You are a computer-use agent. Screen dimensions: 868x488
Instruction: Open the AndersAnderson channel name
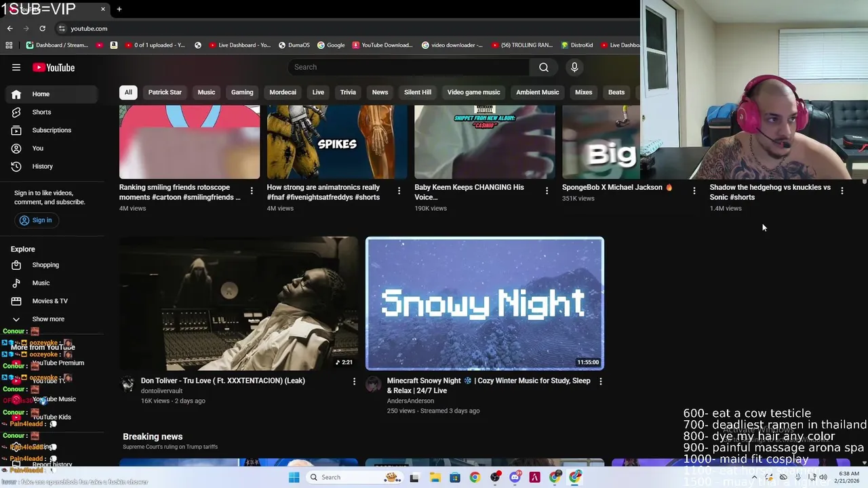410,401
